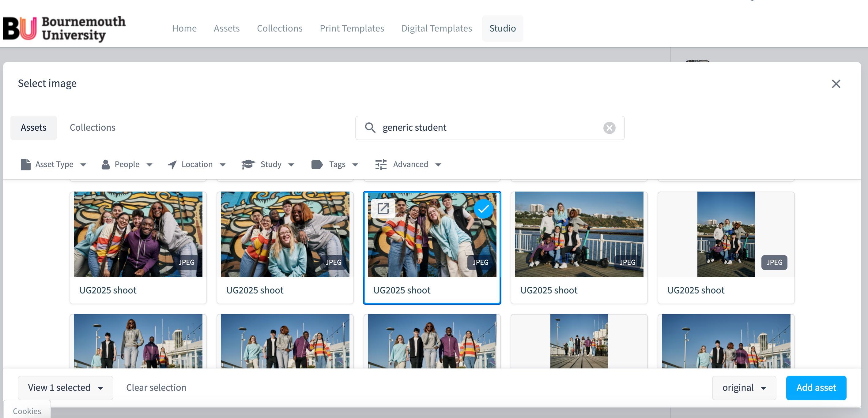The image size is (868, 418).
Task: Select the first mural group photo thumbnail
Action: click(138, 234)
